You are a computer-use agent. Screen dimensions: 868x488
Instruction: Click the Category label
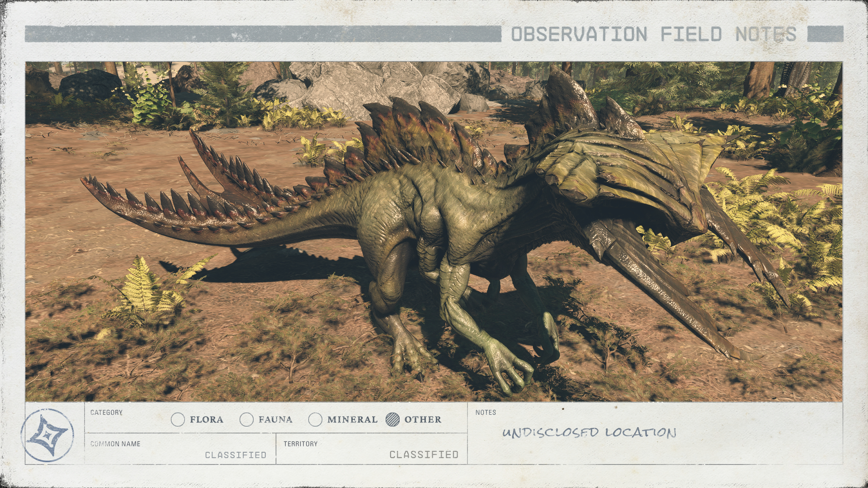(106, 413)
